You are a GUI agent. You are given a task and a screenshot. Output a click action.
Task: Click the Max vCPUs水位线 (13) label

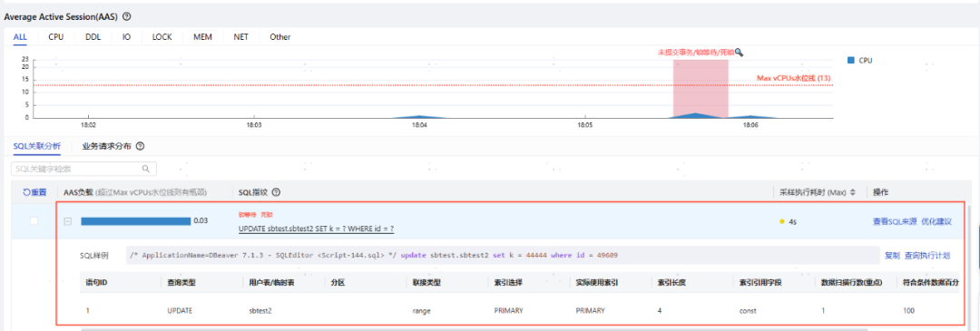coord(794,78)
